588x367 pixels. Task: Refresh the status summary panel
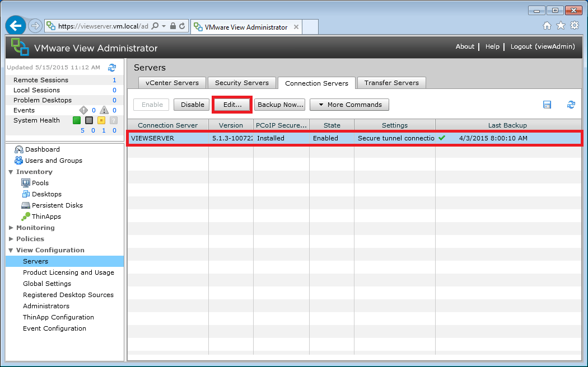pyautogui.click(x=112, y=67)
